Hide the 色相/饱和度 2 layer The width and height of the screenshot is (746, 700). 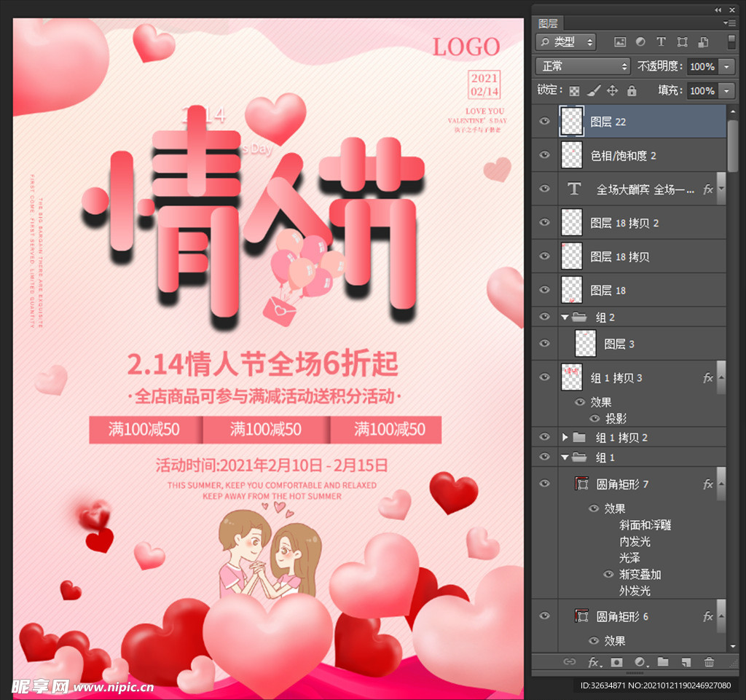tap(544, 155)
